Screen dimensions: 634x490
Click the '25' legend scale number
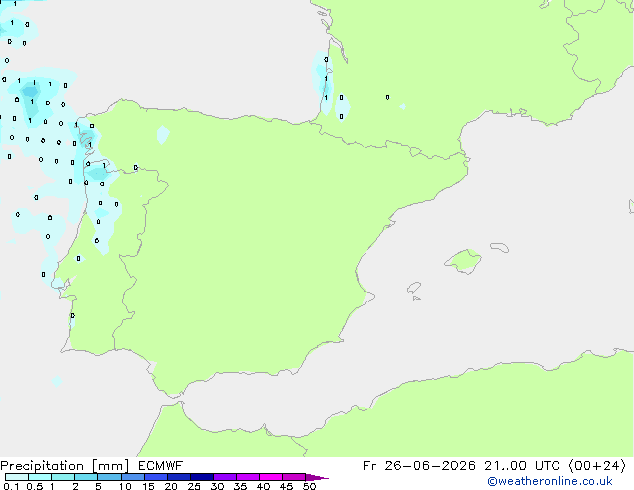[x=194, y=486]
